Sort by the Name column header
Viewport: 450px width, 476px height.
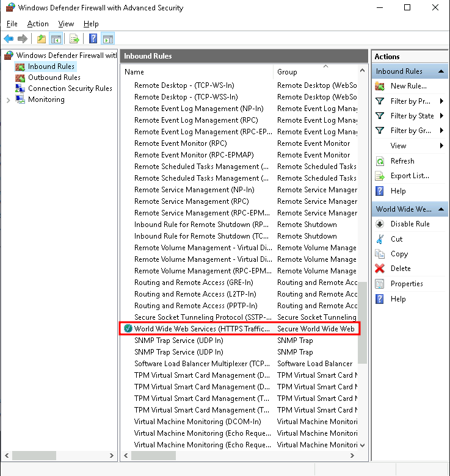coord(197,72)
